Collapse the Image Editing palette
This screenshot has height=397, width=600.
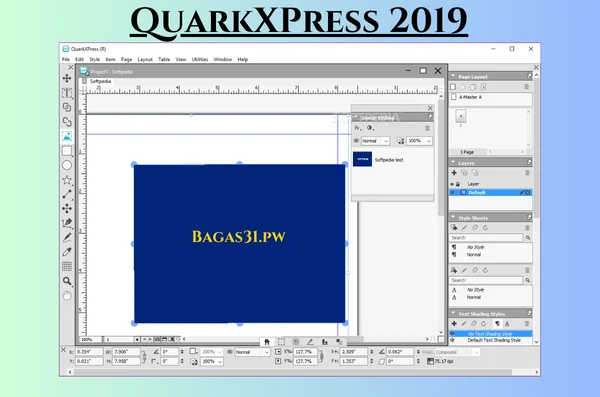355,117
